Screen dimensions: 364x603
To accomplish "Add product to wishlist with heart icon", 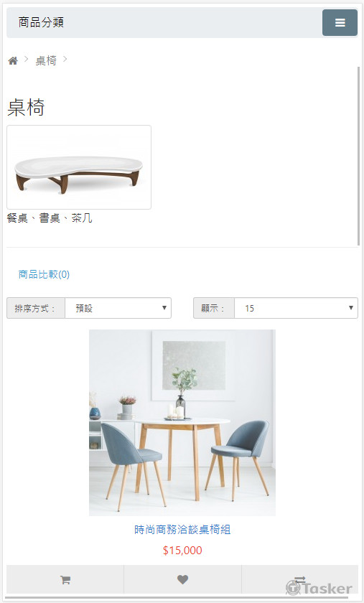I will [183, 579].
